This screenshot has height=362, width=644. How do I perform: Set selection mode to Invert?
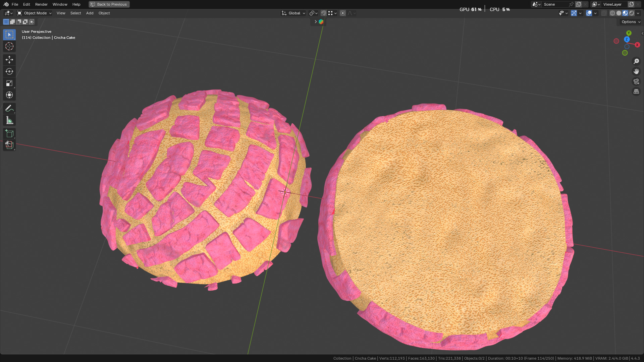(25, 22)
